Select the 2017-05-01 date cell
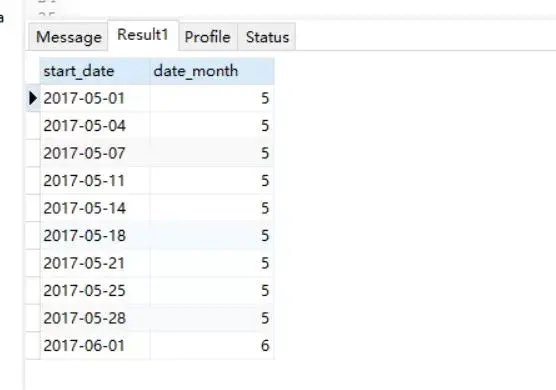 tap(95, 99)
